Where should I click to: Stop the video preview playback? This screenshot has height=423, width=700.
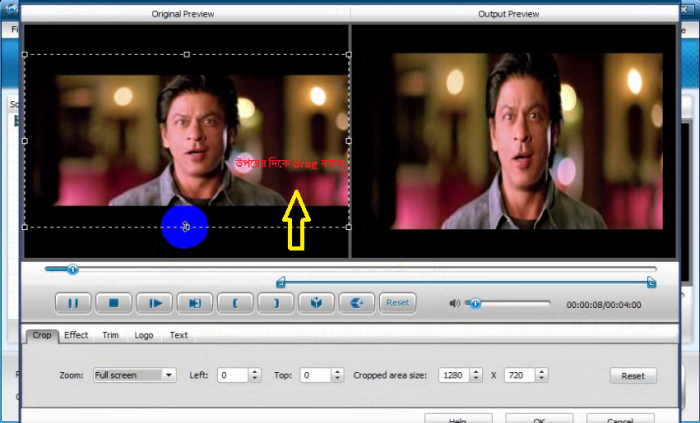(x=114, y=303)
